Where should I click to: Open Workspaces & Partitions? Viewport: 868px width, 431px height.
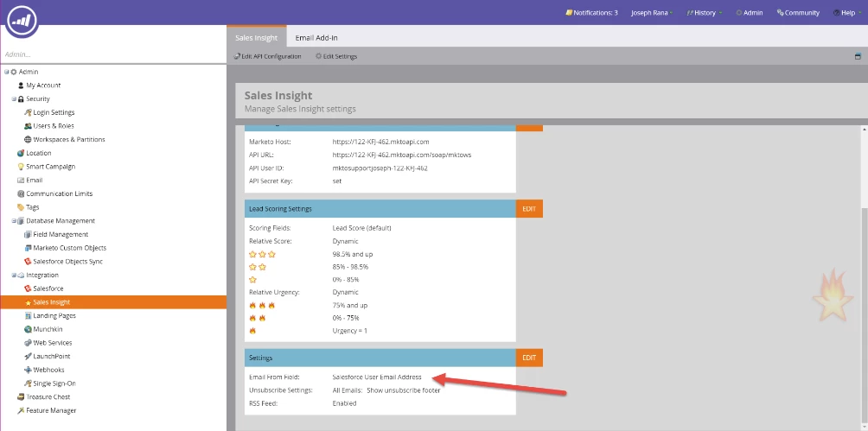coord(69,139)
